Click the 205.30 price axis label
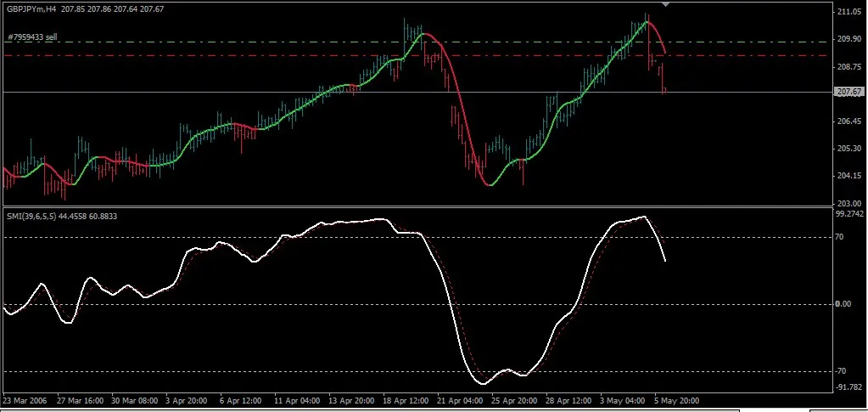Screen dimensions: 868x412 click(848, 149)
